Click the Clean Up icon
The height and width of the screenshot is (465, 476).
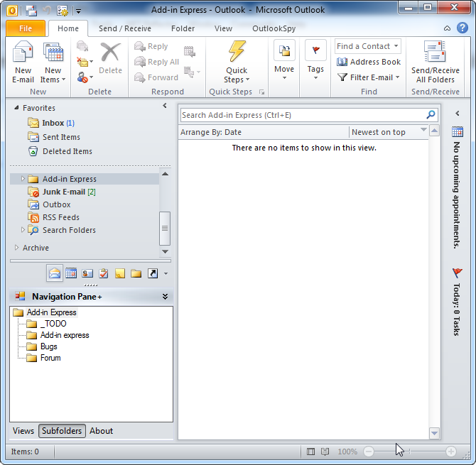(85, 62)
